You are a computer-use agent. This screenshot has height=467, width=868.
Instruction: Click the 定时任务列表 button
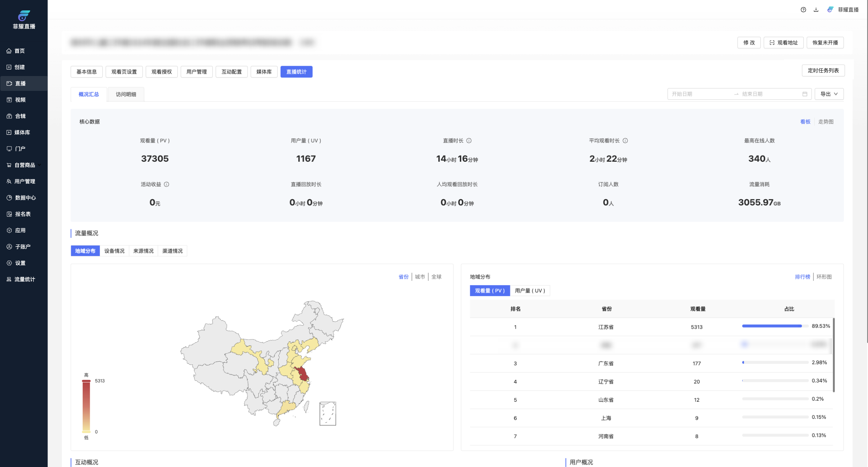[823, 70]
